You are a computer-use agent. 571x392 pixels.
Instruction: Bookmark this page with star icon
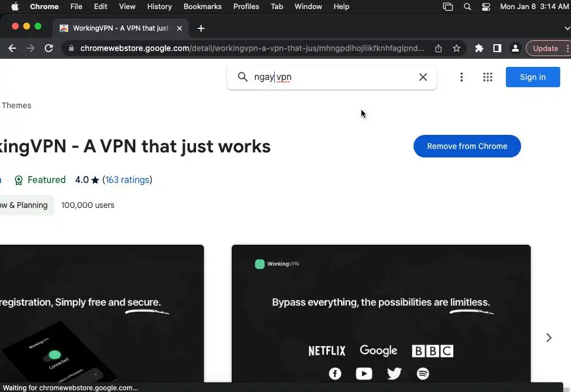[457, 48]
